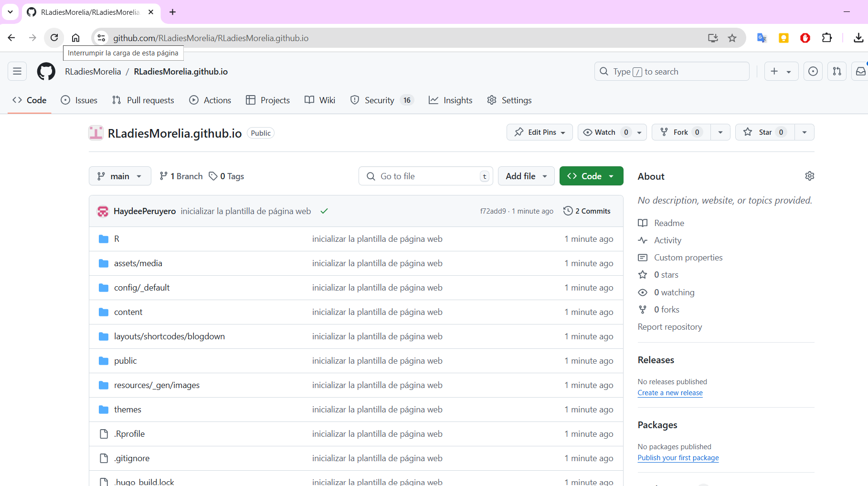
Task: Open the Security tab
Action: coord(381,100)
